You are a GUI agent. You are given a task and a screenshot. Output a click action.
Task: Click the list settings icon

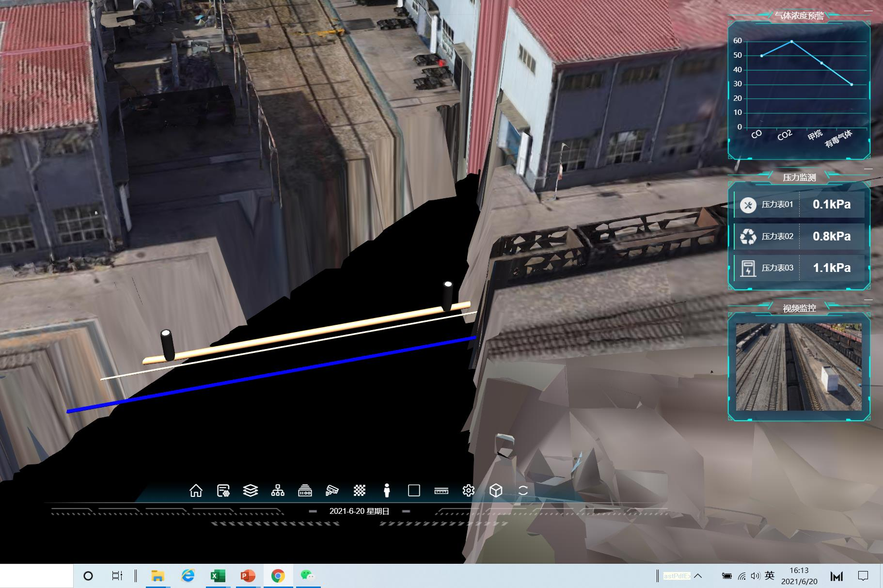pyautogui.click(x=223, y=491)
